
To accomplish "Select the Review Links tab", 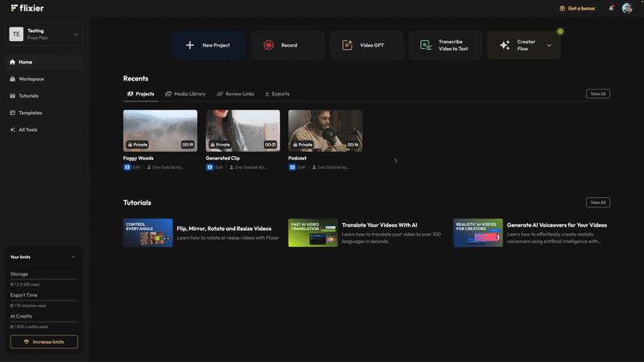I will point(235,94).
